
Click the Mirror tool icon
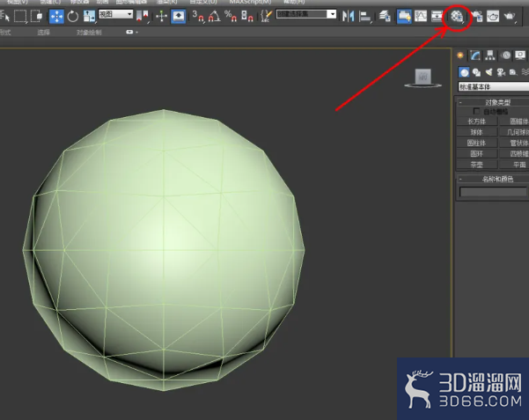[x=349, y=16]
